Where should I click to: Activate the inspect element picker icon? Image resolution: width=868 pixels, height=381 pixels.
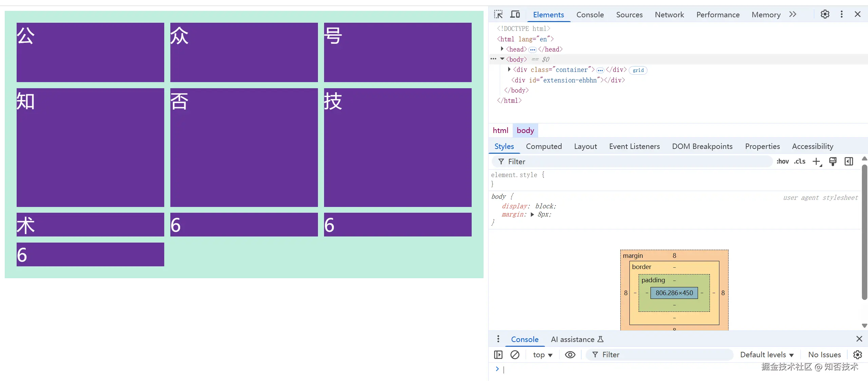click(498, 14)
